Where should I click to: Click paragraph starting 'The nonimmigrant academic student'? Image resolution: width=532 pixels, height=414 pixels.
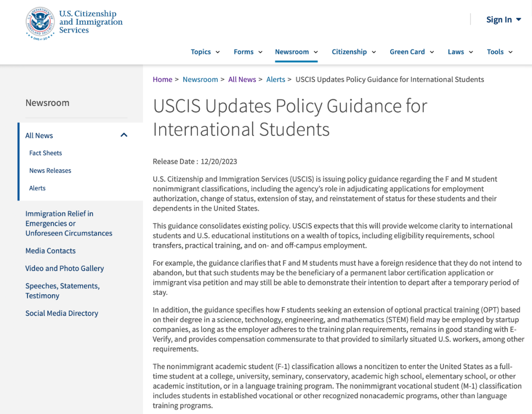(x=337, y=386)
